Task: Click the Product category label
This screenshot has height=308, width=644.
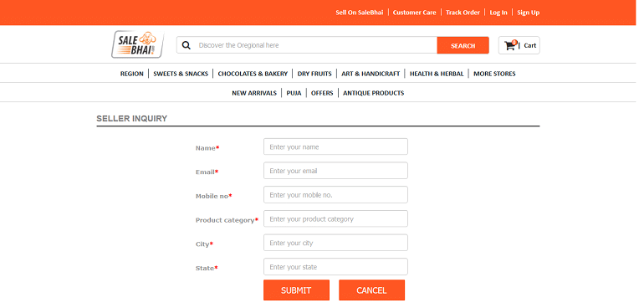Action: [227, 220]
